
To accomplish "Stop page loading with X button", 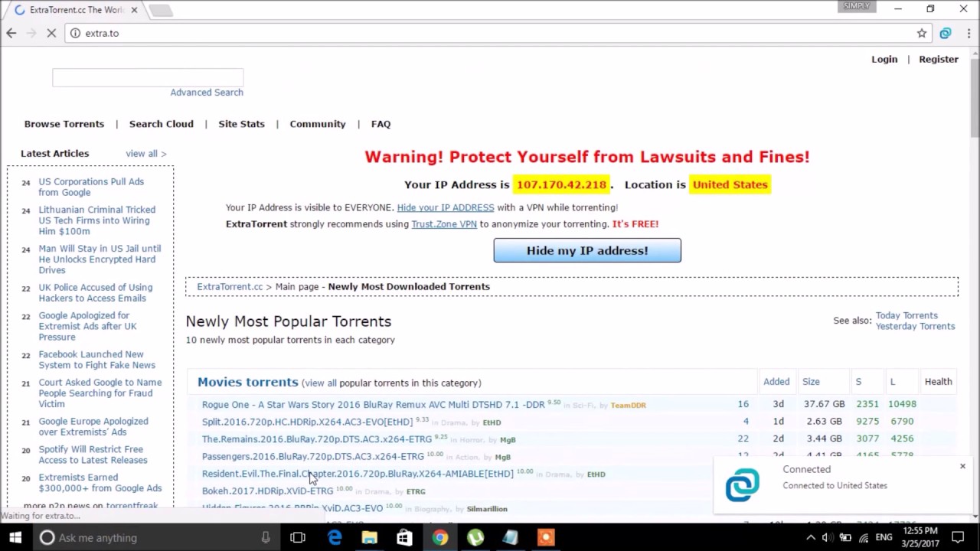I will coord(51,33).
